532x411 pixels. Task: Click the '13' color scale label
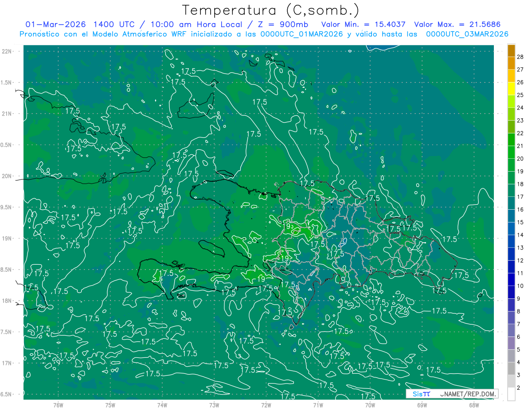pyautogui.click(x=520, y=248)
